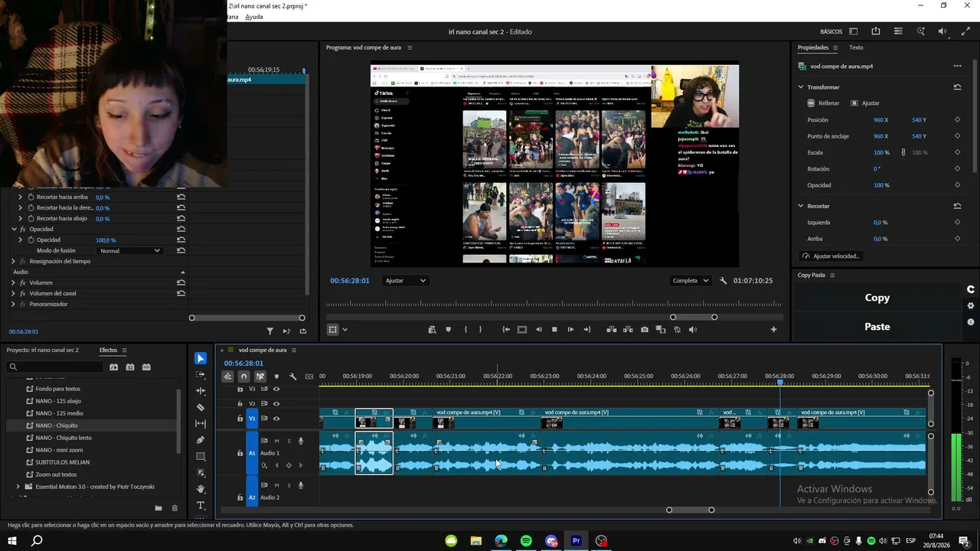Screen dimensions: 980x551
Task: Add a marker in the timeline toolbar
Action: click(x=276, y=377)
